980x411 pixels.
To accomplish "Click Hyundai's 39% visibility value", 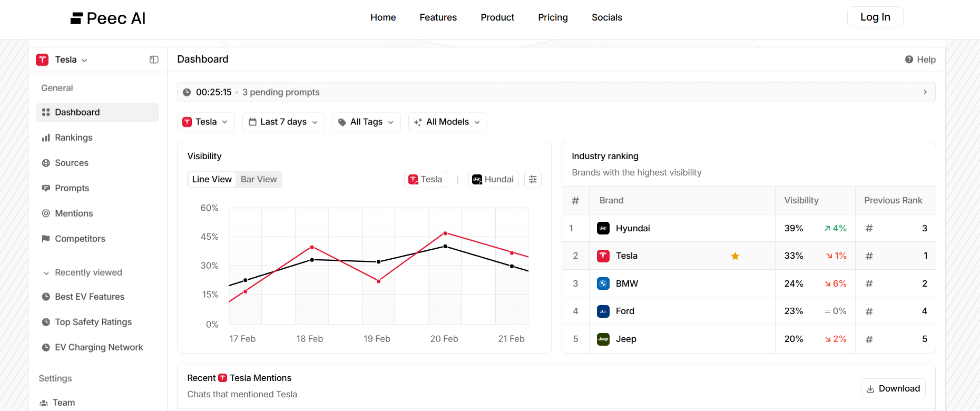I will click(793, 228).
